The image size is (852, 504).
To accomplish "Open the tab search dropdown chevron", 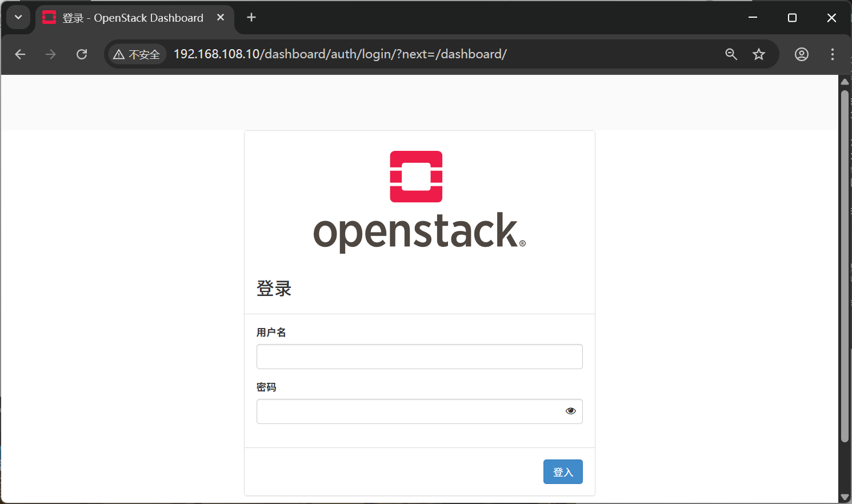I will click(x=18, y=18).
